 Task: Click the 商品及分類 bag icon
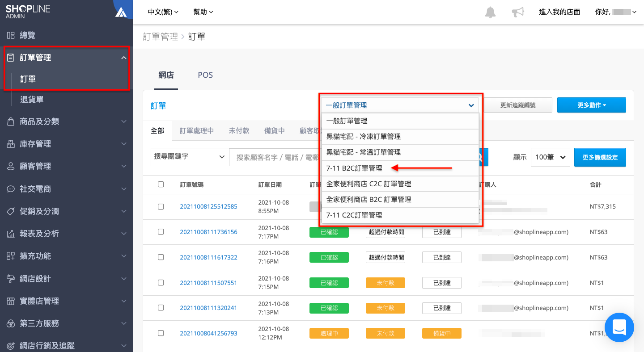(x=11, y=122)
